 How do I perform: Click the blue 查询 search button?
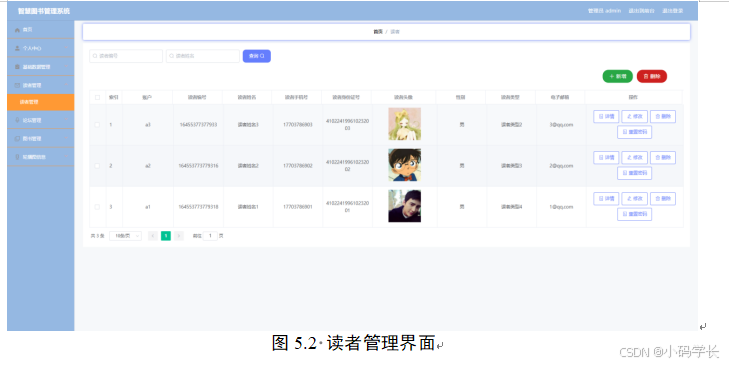[257, 56]
